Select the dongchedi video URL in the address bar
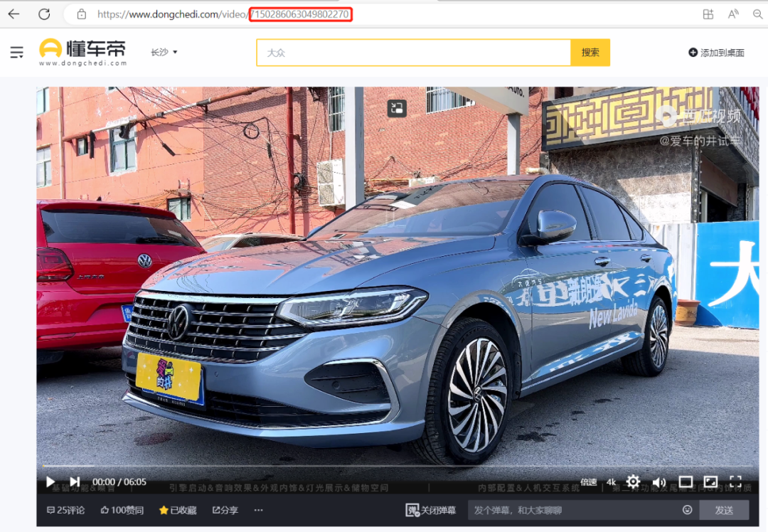768x532 pixels. tap(223, 14)
